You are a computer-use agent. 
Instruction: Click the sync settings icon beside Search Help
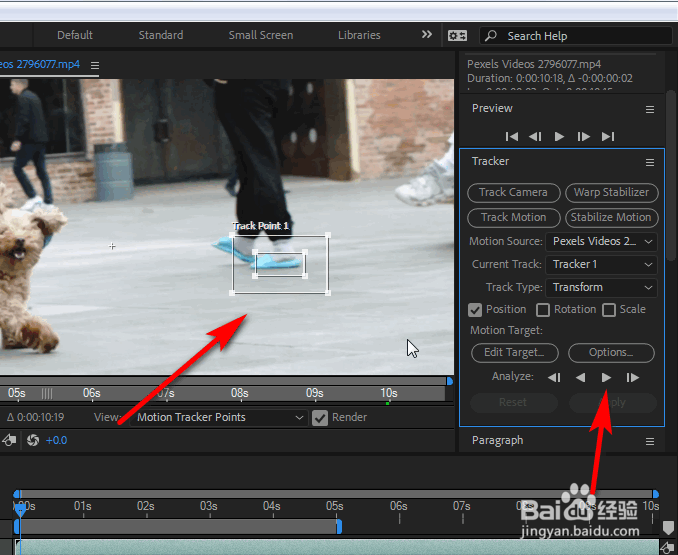(x=457, y=35)
